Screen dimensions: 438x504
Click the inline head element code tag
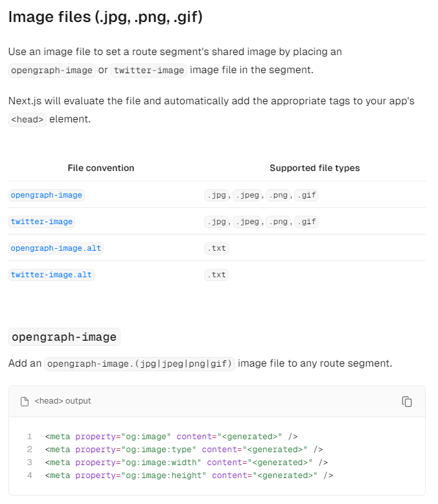tap(27, 120)
